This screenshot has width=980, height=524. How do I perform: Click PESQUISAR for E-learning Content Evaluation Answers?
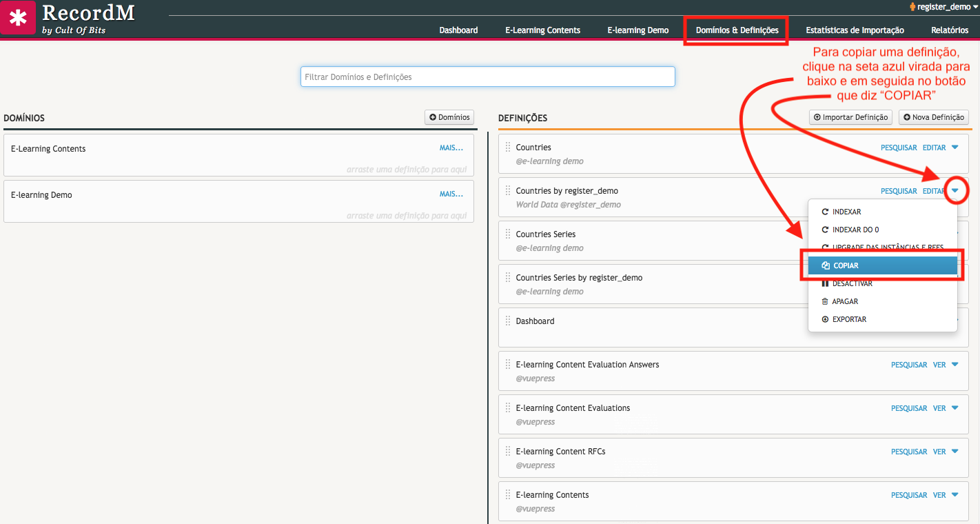909,365
